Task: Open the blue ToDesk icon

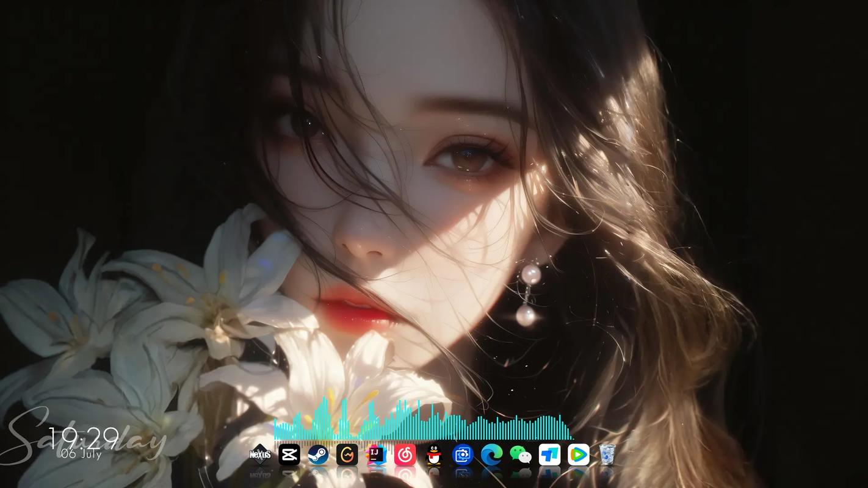Action: 549,454
